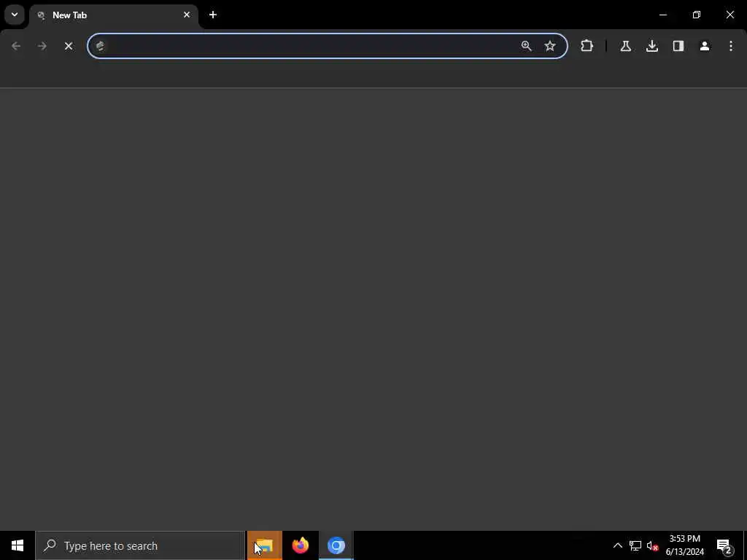
Task: Bookmark this tab with the star
Action: [550, 46]
